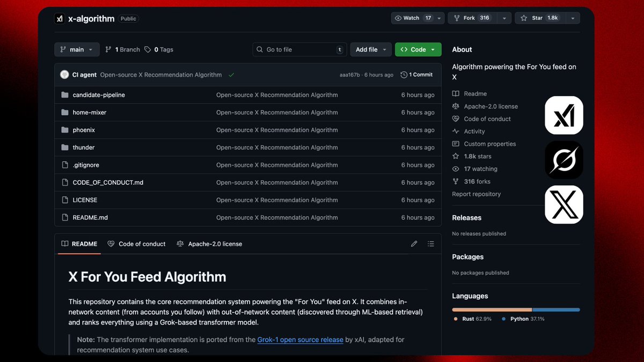Open the CI agent author link

coord(84,75)
